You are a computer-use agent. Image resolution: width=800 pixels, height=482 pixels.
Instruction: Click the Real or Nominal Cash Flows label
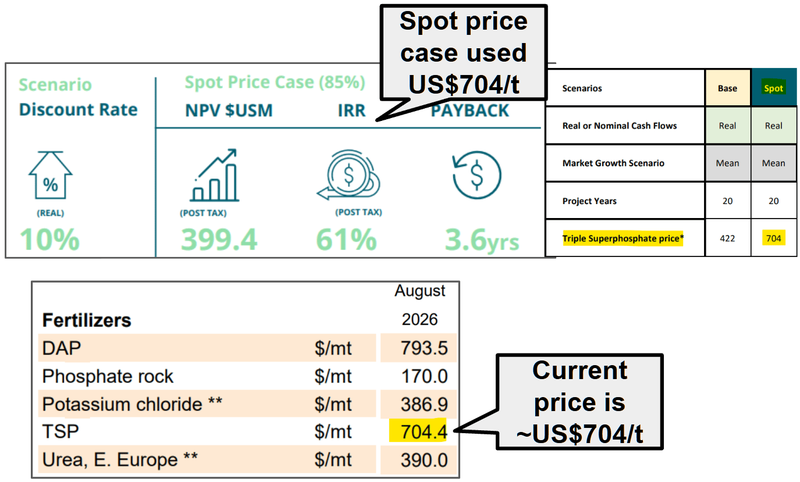click(x=619, y=125)
